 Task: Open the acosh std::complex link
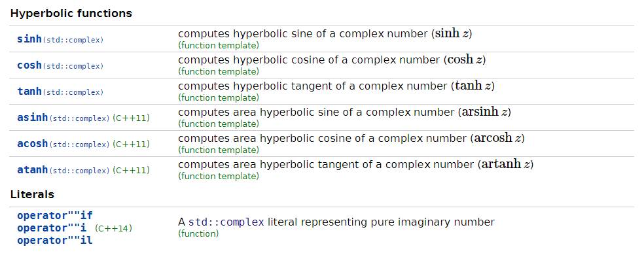pyautogui.click(x=63, y=144)
